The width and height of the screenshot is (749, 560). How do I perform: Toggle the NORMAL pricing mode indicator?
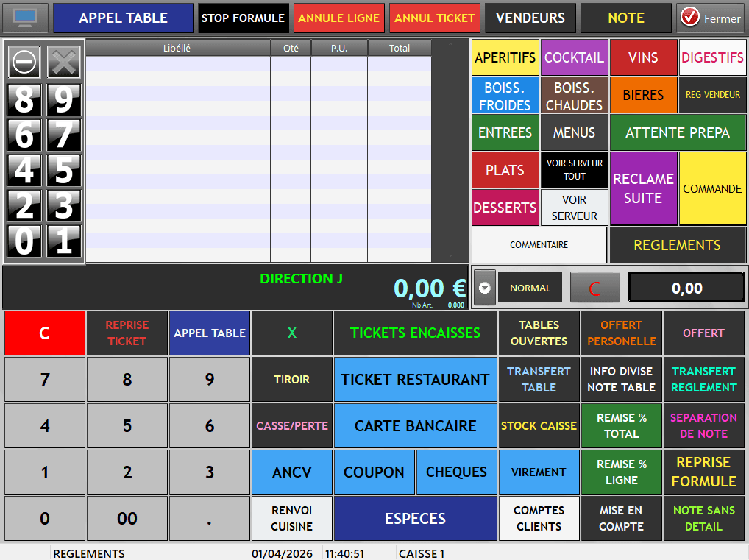pyautogui.click(x=530, y=288)
